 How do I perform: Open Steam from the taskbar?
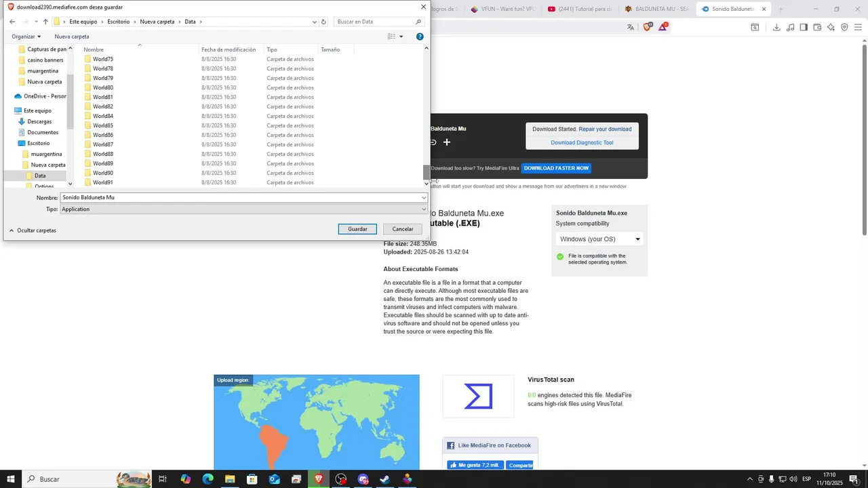click(384, 479)
